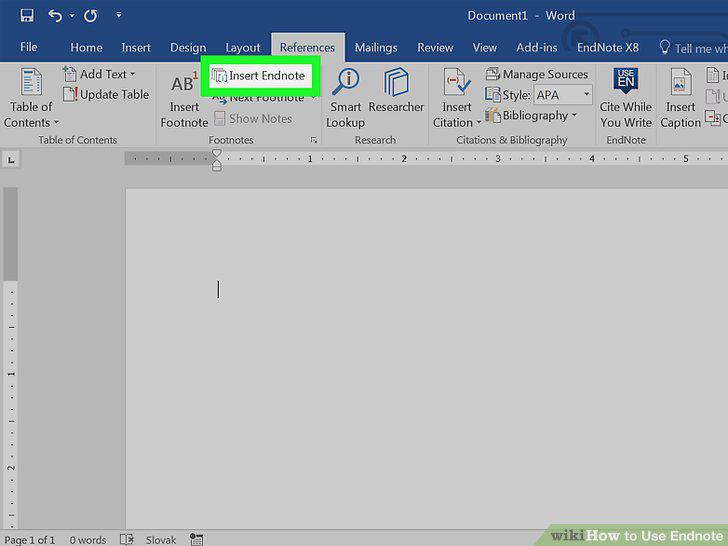The image size is (728, 546).
Task: Click the left indent marker on ruler
Action: coord(217,167)
